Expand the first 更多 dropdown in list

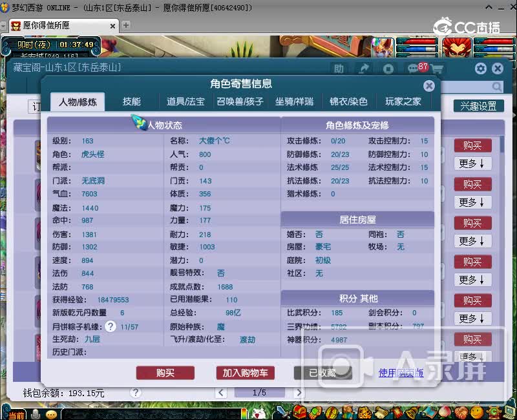(x=472, y=163)
